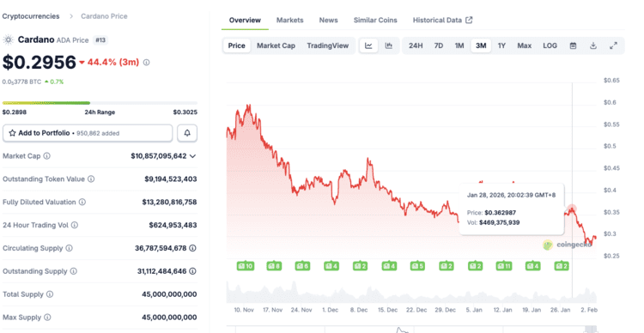This screenshot has width=644, height=333.
Task: Switch to candlestick chart icon
Action: [x=388, y=45]
